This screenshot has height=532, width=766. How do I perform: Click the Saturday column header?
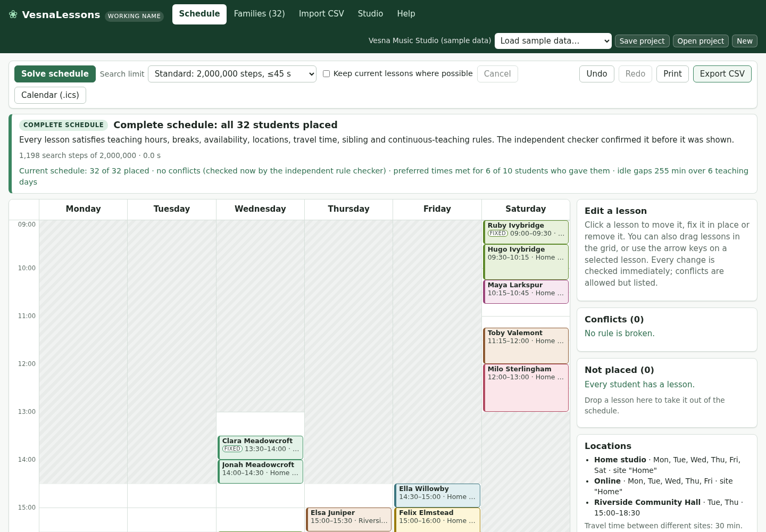(526, 209)
